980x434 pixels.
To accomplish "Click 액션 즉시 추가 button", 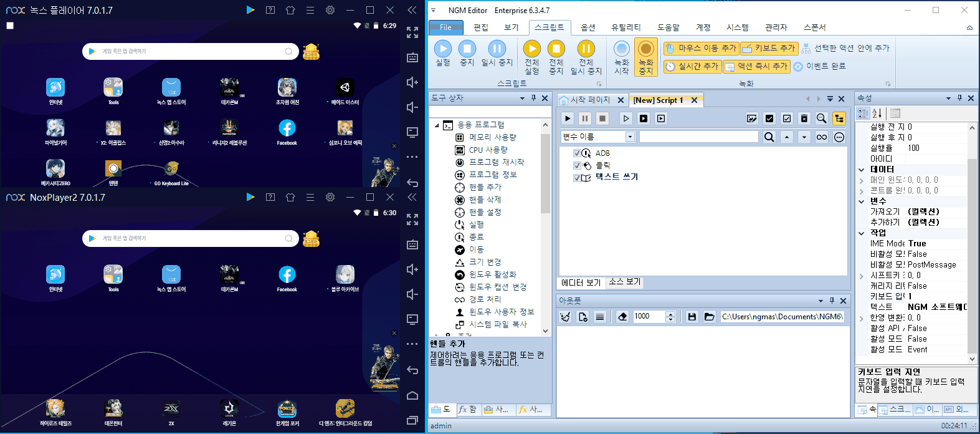I will point(756,66).
